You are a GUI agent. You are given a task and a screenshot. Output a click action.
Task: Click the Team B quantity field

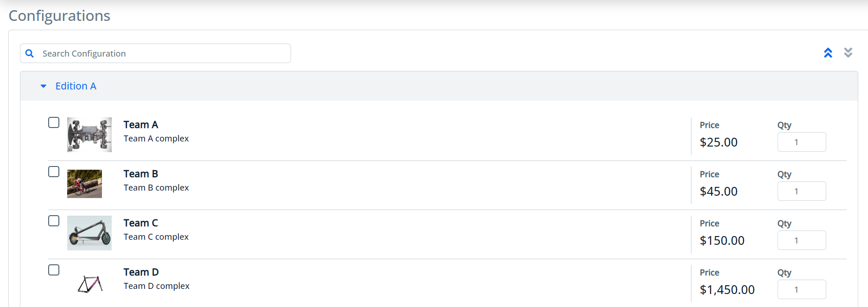[x=801, y=191]
